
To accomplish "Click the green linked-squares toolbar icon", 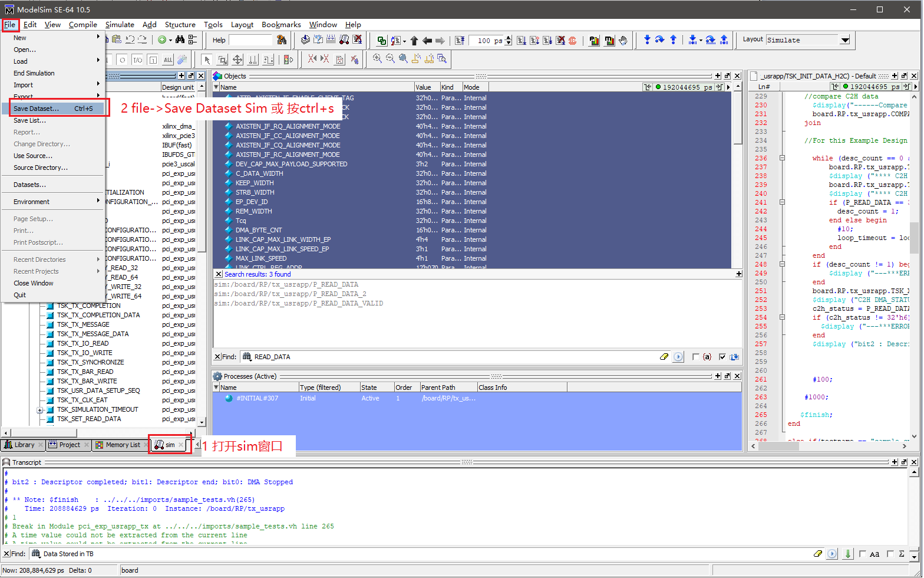I will 382,40.
